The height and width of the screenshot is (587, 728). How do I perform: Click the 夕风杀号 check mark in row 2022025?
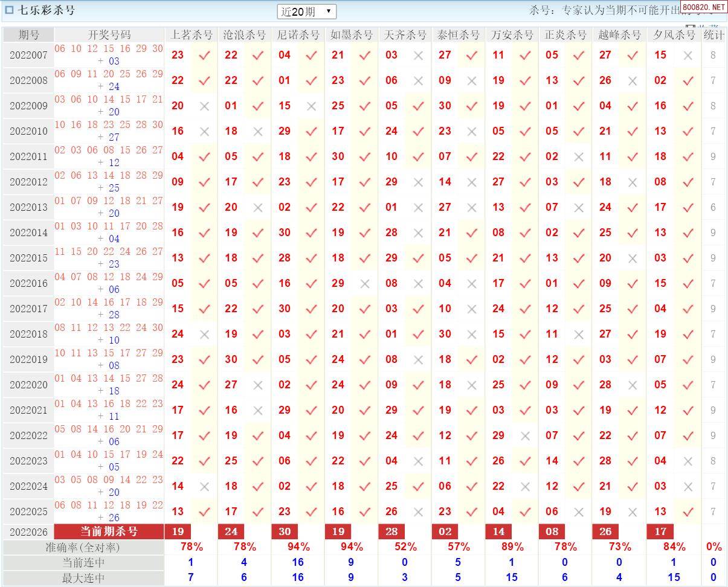pyautogui.click(x=688, y=512)
